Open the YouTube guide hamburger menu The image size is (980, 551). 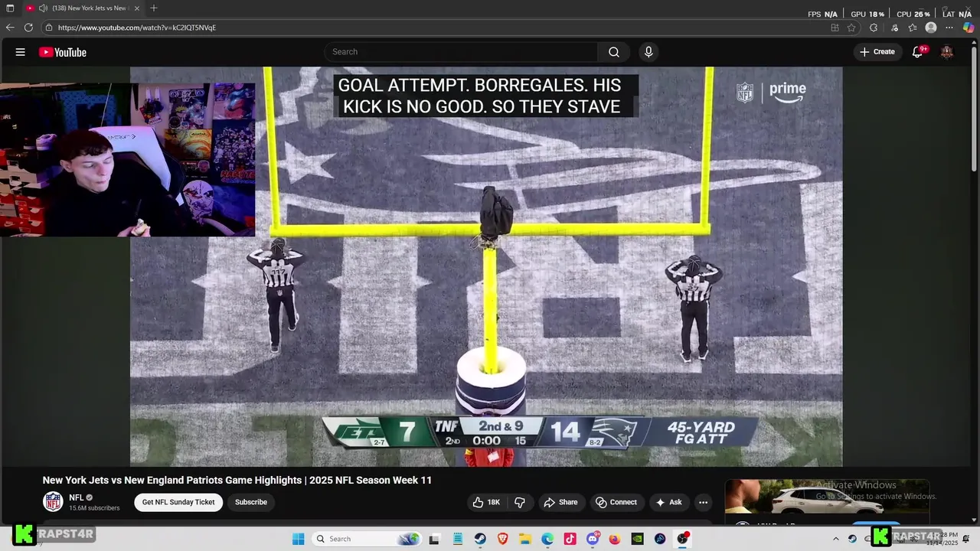coord(21,52)
